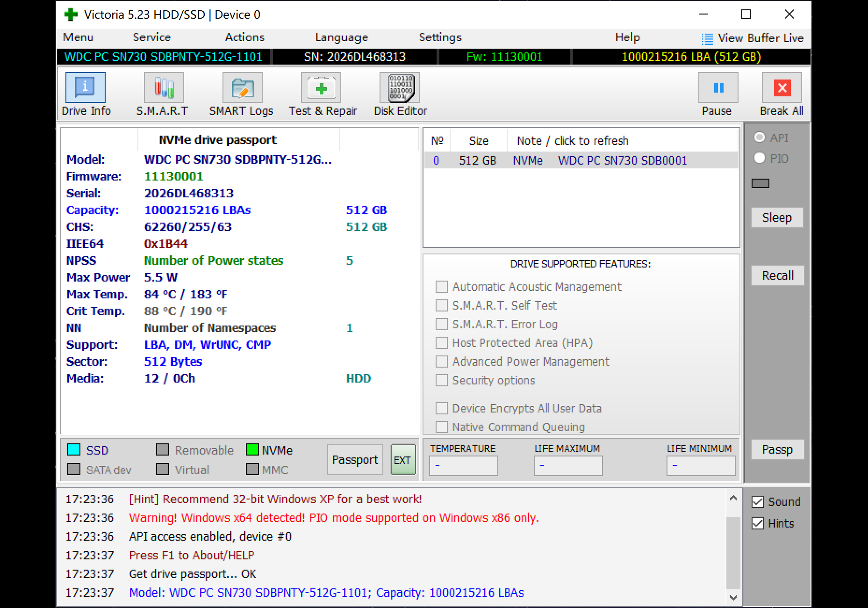Open the Service menu
Viewport: 868px width, 608px height.
152,37
